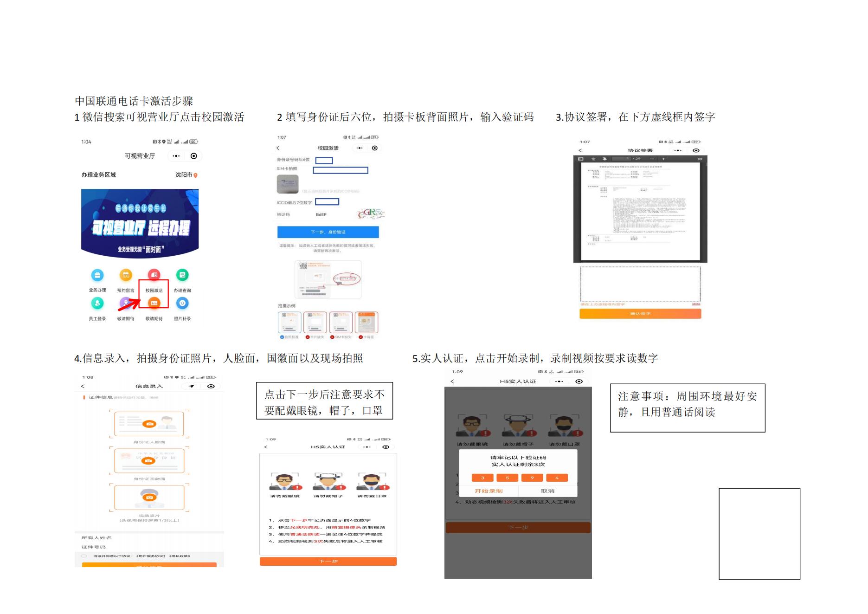This screenshot has width=868, height=614.
Task: Click the close circle on 校园激活 page
Action: click(x=375, y=148)
